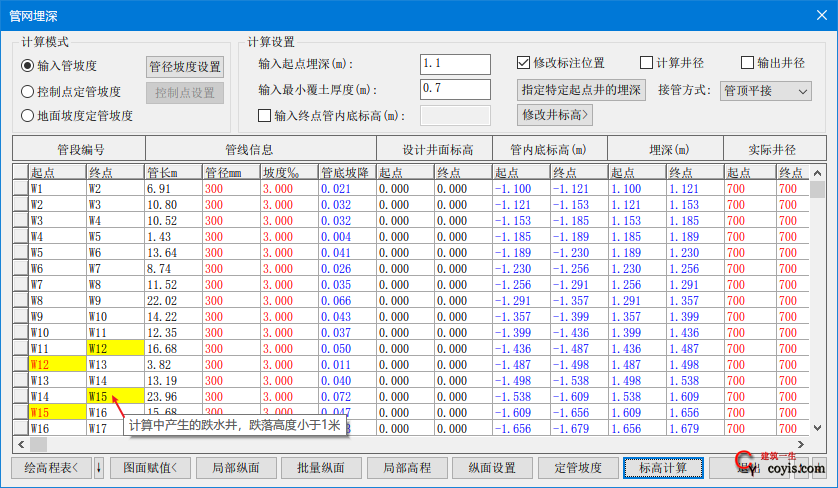Click the 局部高程 button
Viewport: 838px width, 488px height.
[407, 468]
